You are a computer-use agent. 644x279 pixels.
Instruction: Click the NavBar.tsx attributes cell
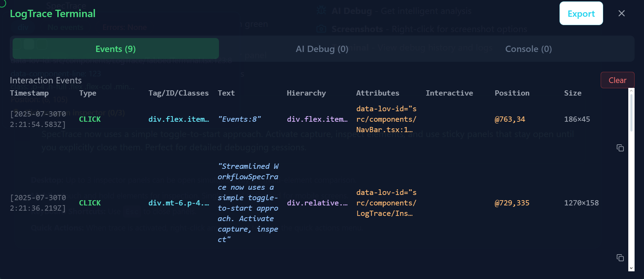(386, 119)
